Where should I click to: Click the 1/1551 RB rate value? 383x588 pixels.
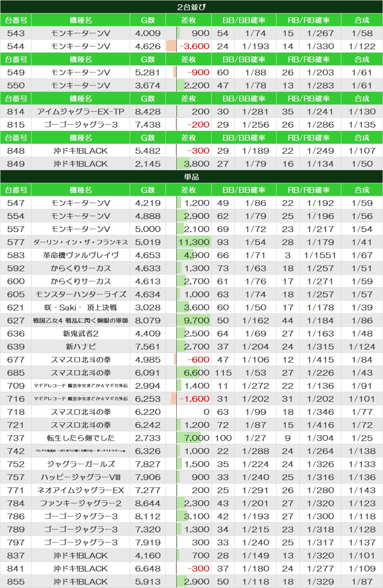pos(320,255)
